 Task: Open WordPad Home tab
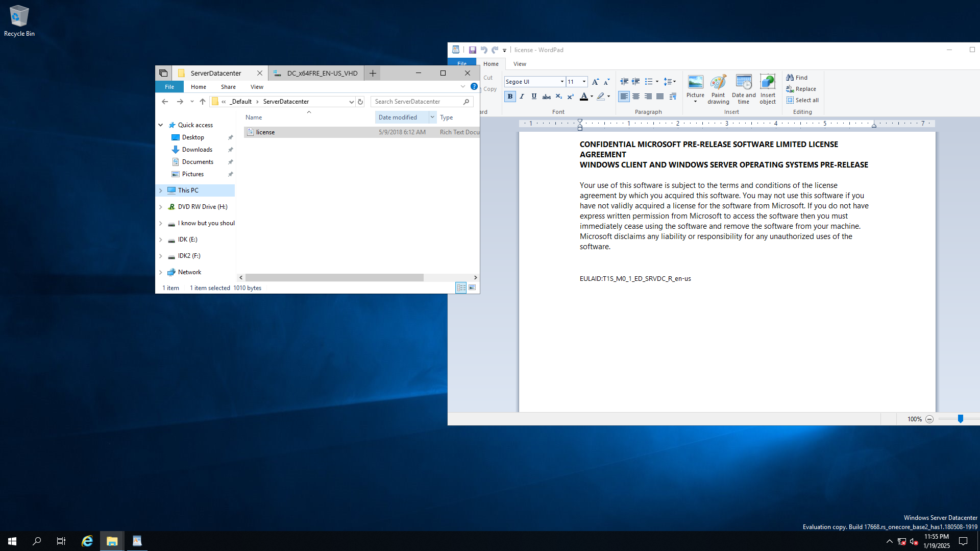tap(491, 64)
